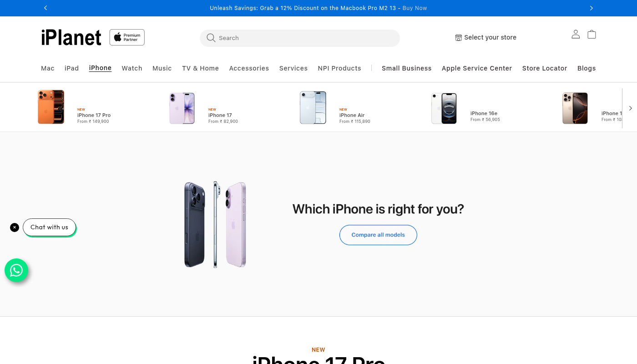Image resolution: width=637 pixels, height=364 pixels.
Task: Open the user account icon
Action: coord(576,34)
